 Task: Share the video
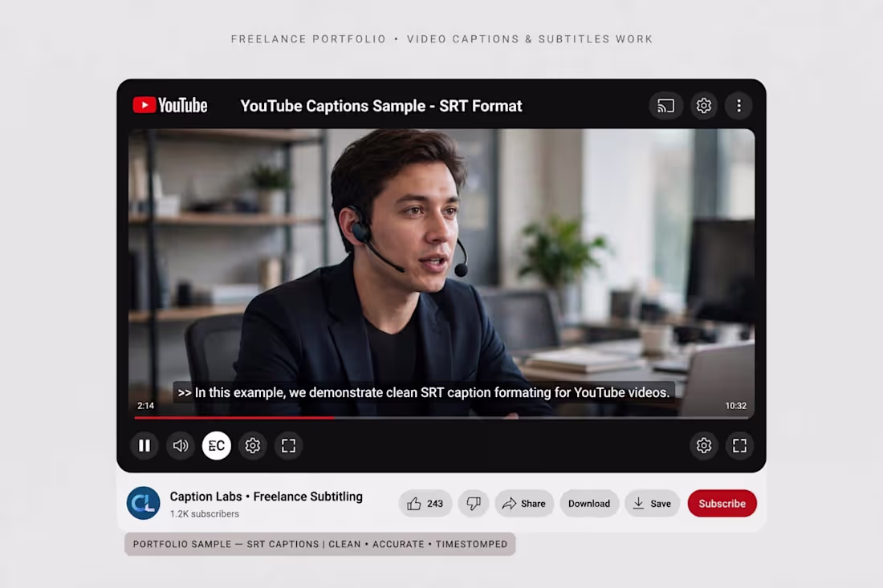tap(524, 504)
